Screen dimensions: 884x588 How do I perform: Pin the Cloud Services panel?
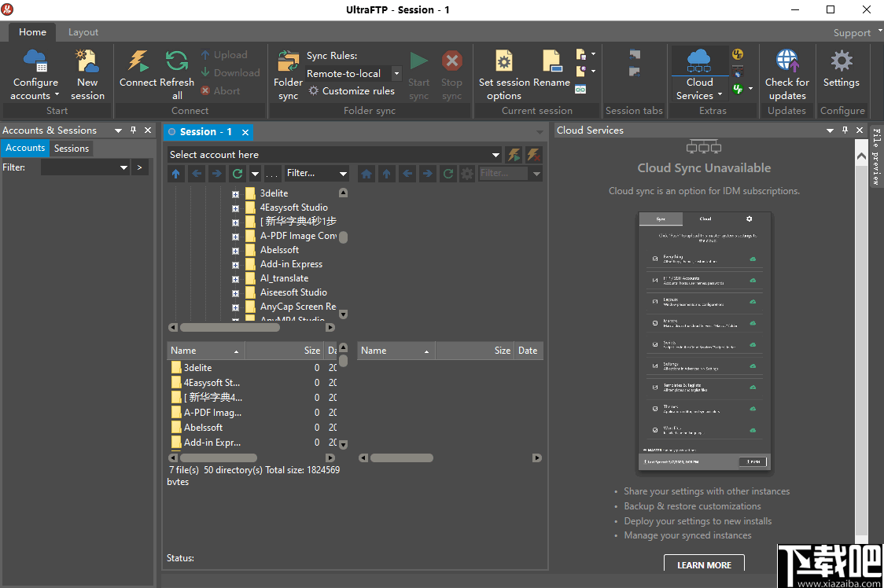click(x=845, y=130)
